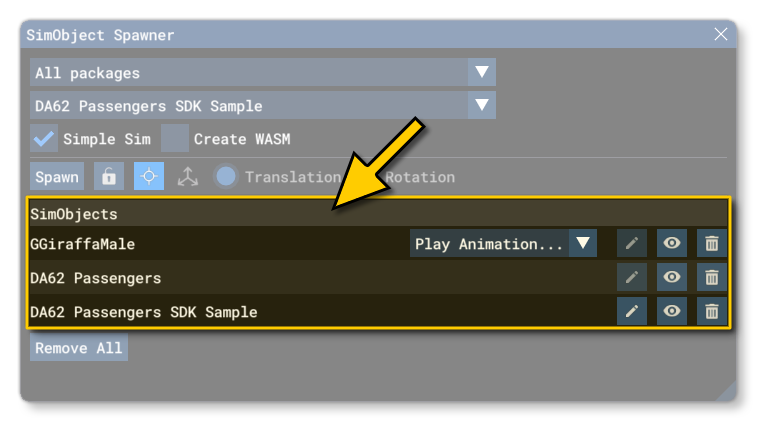Edit DA62 Passengers SDK Sample object
The height and width of the screenshot is (422, 757).
coord(631,311)
